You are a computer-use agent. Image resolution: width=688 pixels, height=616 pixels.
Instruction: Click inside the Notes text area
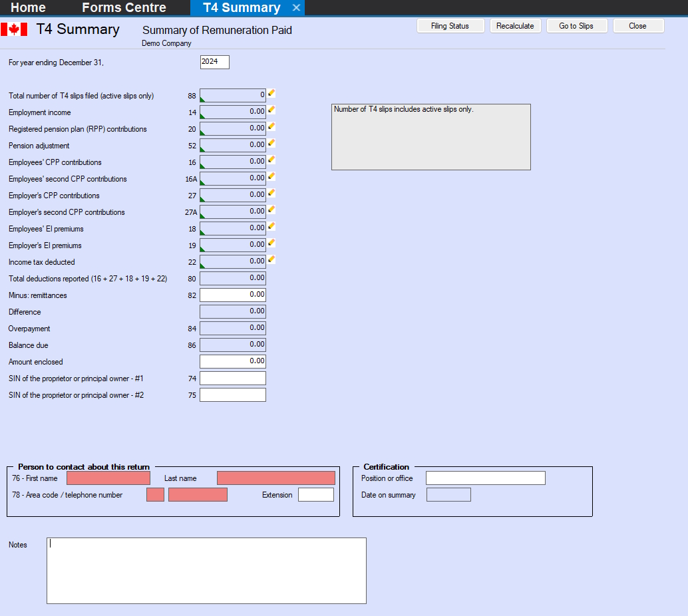(x=206, y=570)
